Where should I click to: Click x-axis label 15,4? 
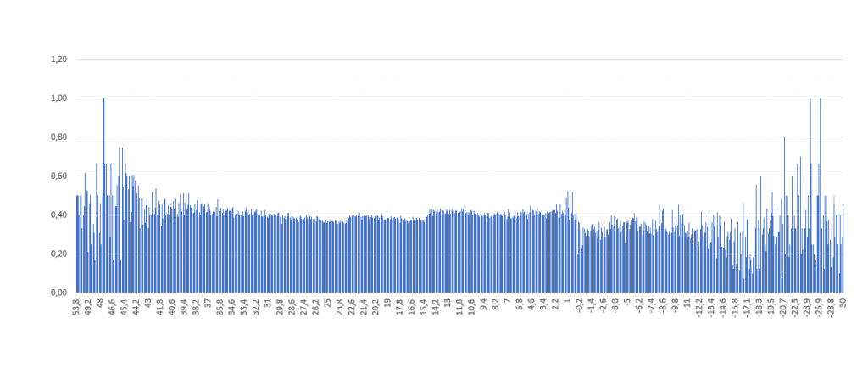point(424,307)
